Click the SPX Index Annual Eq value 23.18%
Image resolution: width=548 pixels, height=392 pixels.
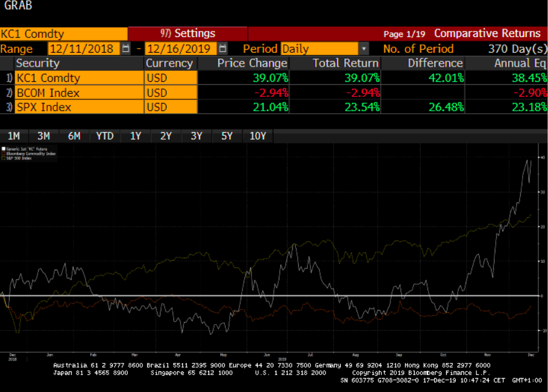[529, 107]
